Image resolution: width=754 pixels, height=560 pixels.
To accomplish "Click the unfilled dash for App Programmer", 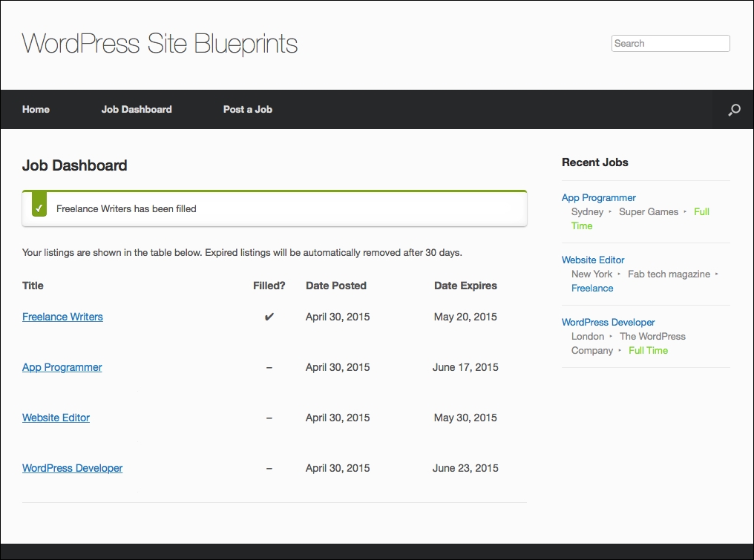I will click(269, 368).
